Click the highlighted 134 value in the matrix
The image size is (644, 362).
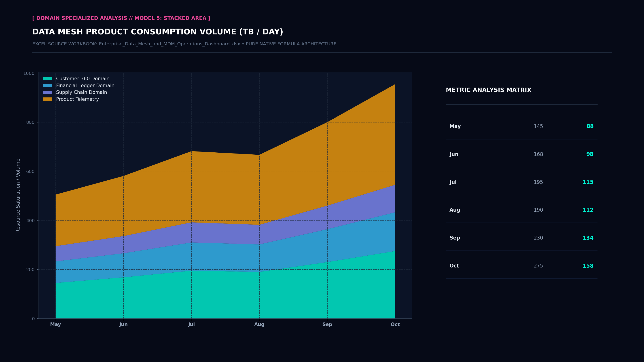(588, 238)
